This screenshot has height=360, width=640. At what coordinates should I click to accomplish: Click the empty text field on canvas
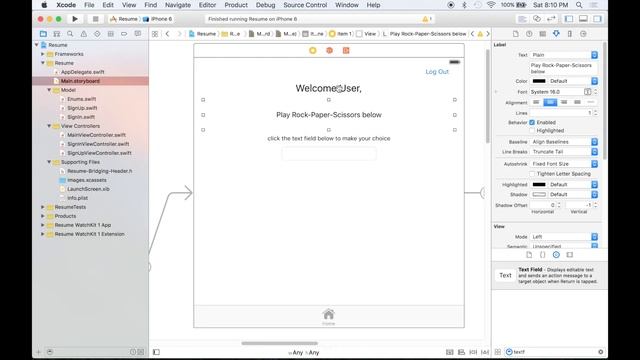coord(329,154)
